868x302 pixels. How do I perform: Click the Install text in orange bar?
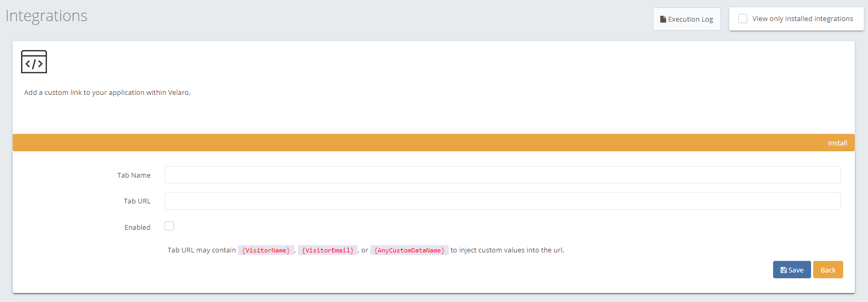[x=837, y=143]
